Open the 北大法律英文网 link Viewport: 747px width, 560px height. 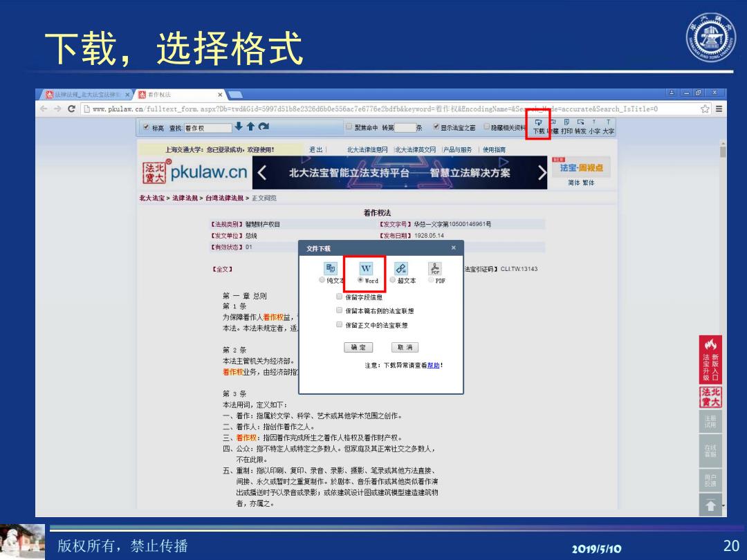pyautogui.click(x=415, y=149)
